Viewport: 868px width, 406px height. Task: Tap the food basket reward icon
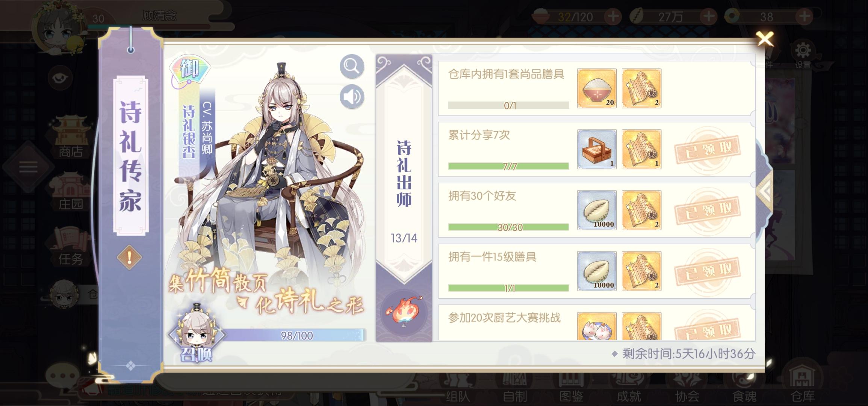click(x=597, y=149)
